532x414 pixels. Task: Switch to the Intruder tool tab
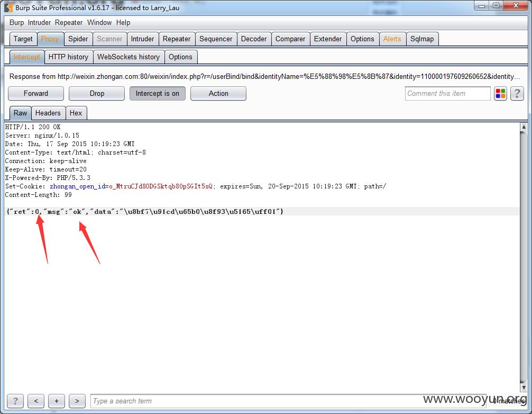pos(142,39)
